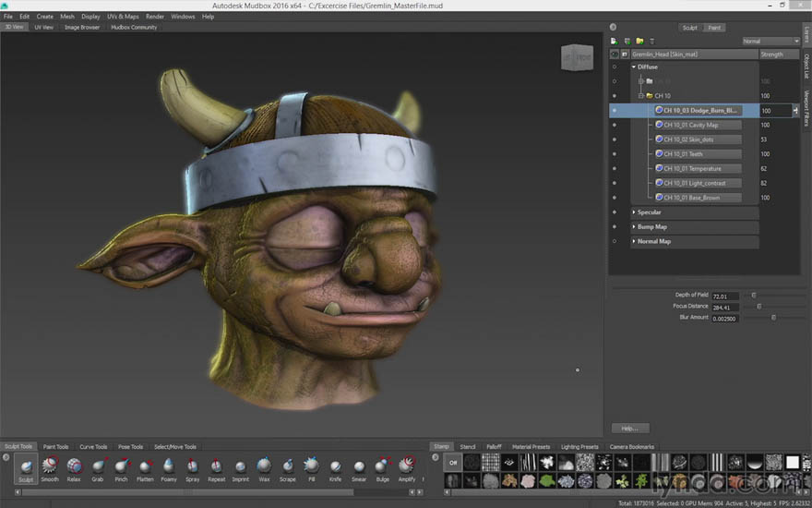
Task: Pick the Amplify tool
Action: [407, 468]
